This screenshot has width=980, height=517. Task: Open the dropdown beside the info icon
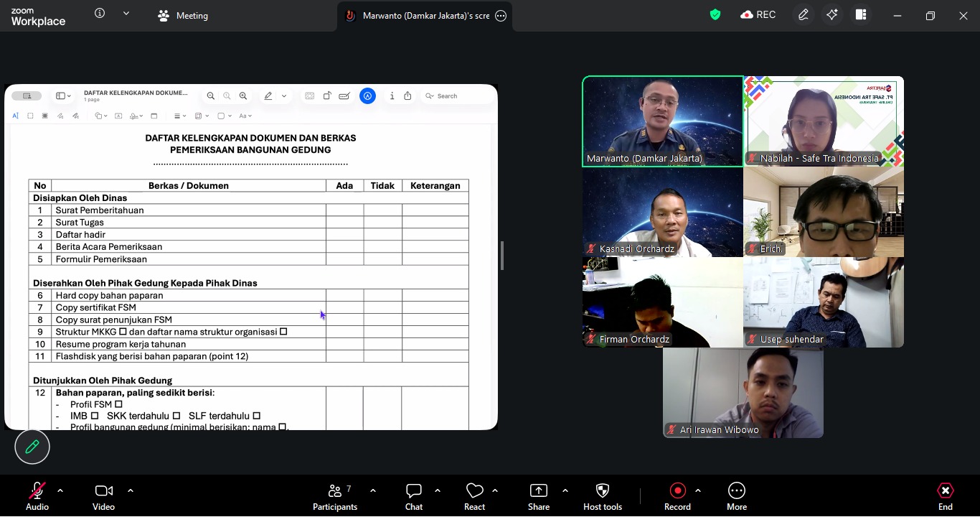(126, 14)
